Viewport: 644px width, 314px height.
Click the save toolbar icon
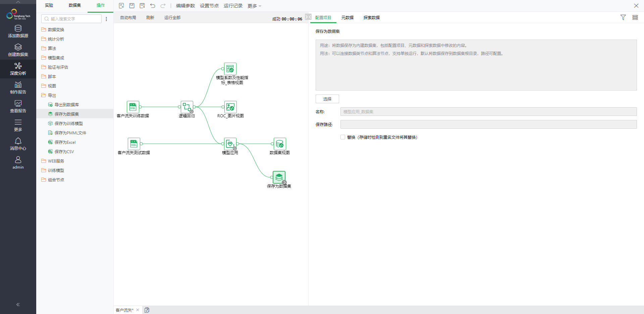[x=132, y=6]
